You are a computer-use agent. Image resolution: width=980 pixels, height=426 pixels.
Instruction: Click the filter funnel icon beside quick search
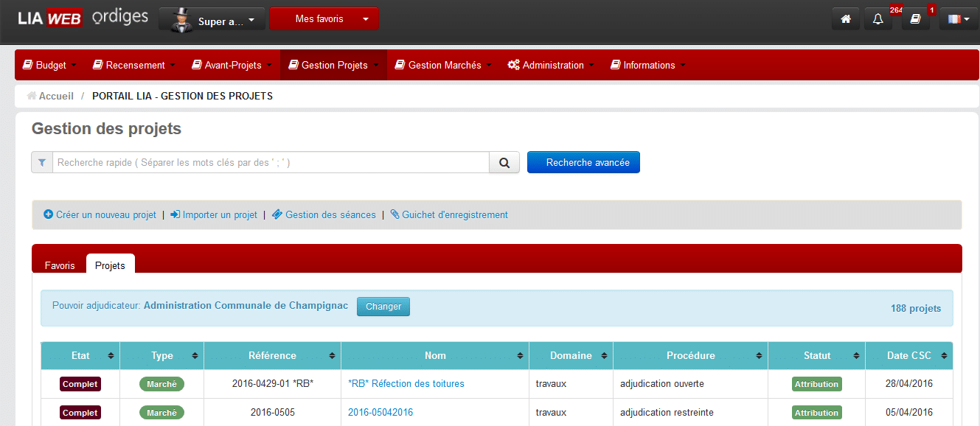pyautogui.click(x=42, y=162)
